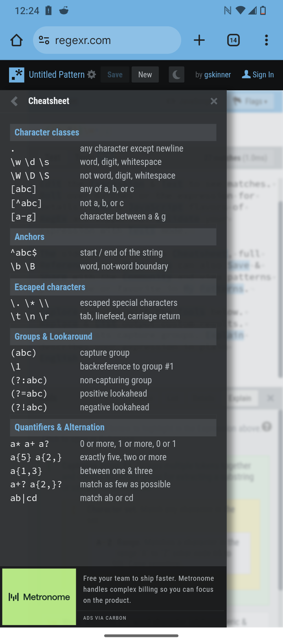
Task: Tap the RegExr logo icon
Action: (x=17, y=75)
